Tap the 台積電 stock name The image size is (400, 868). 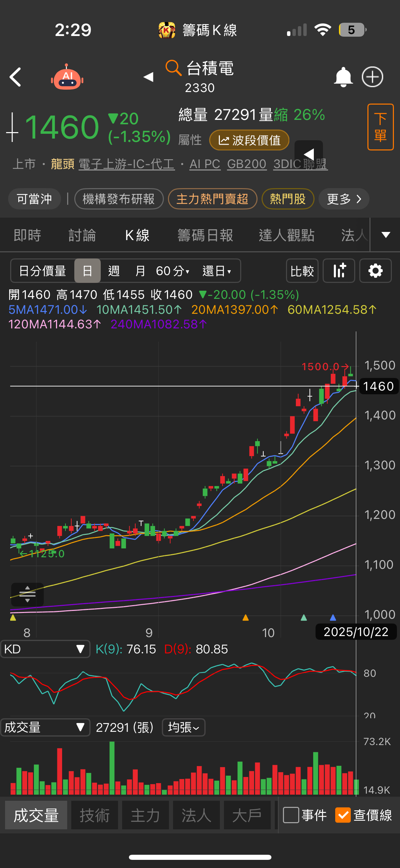(x=210, y=68)
